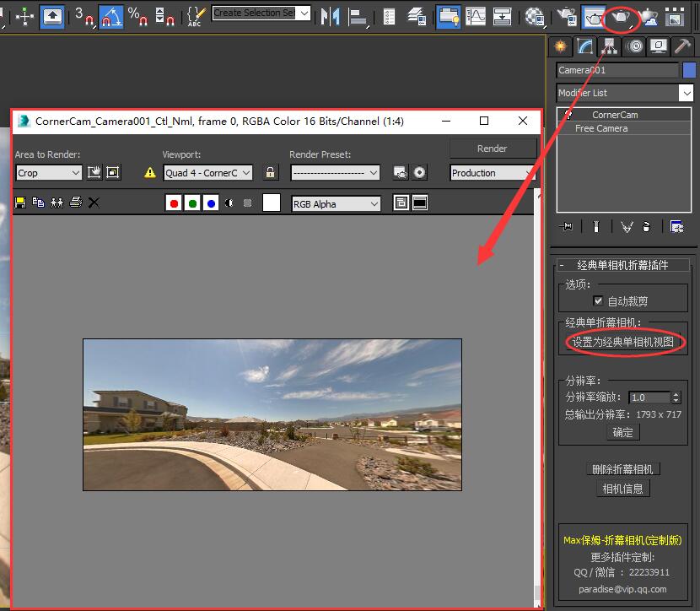Click the 设置为经典单相机视图 button

pos(623,343)
